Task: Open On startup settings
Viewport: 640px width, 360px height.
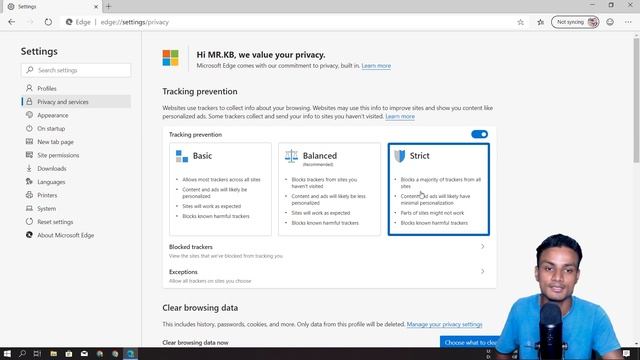Action: pyautogui.click(x=76, y=128)
